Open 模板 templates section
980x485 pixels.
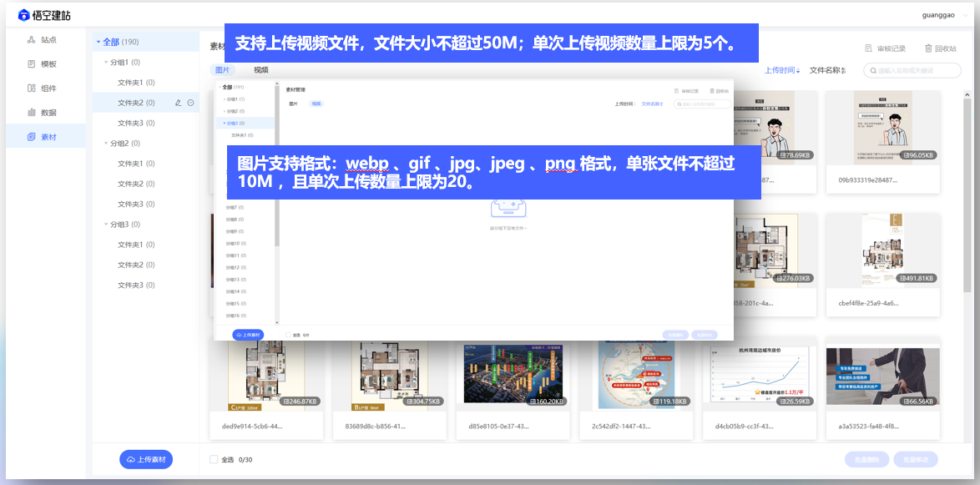point(43,64)
